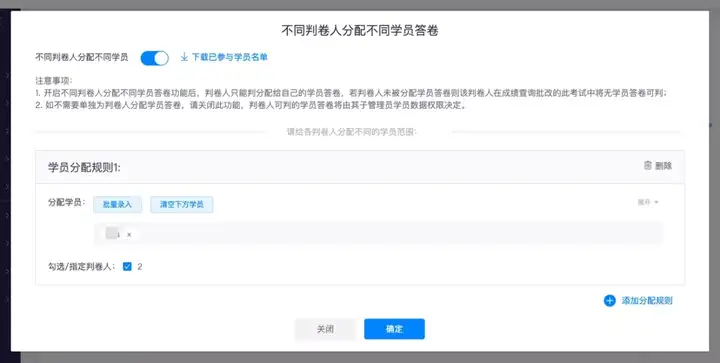Click the 分配学员 label
Screen dimensions: 720x363
[67, 202]
